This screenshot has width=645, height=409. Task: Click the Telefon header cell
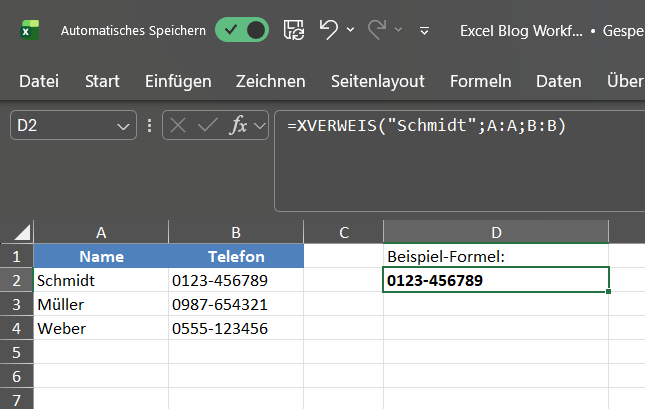236,256
